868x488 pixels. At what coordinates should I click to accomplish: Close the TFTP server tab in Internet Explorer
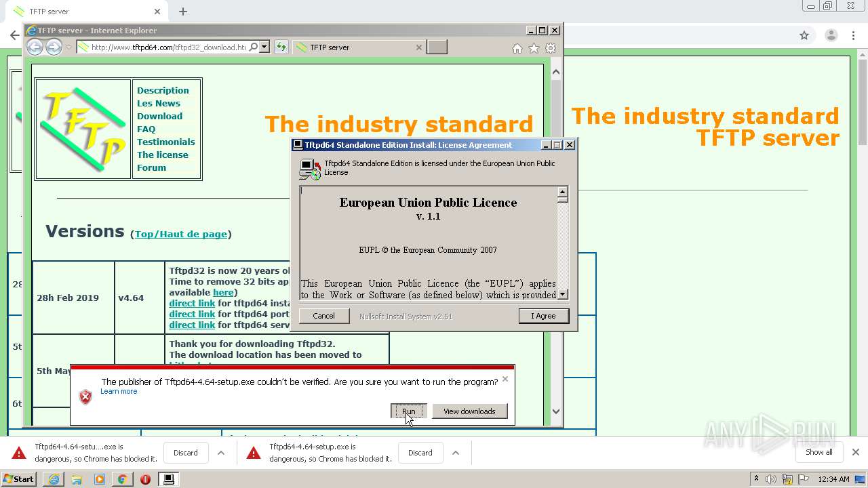coord(418,47)
